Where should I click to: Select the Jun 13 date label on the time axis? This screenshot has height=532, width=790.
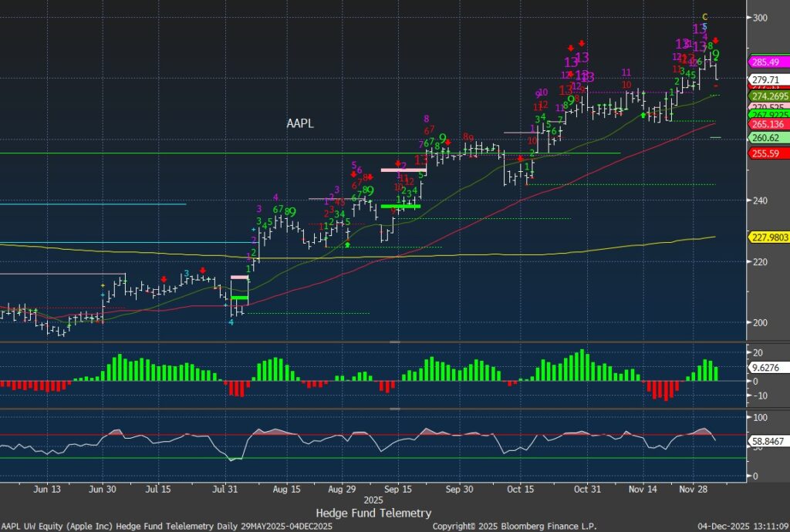[x=47, y=489]
